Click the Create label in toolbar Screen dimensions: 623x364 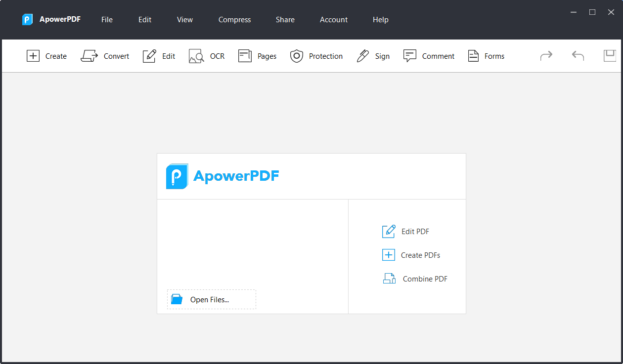tap(56, 56)
